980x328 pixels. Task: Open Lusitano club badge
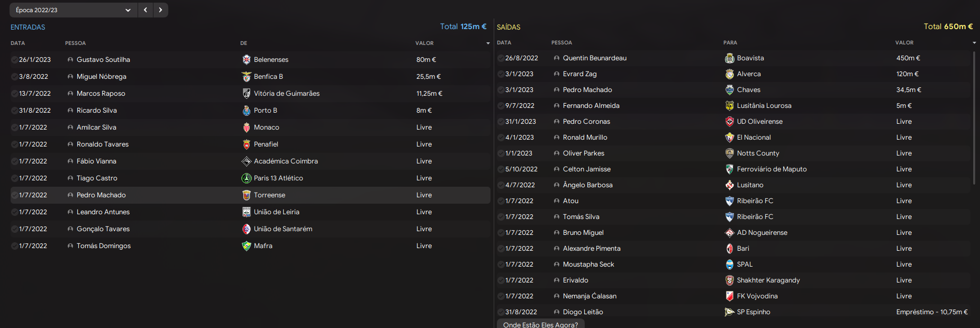(x=730, y=185)
